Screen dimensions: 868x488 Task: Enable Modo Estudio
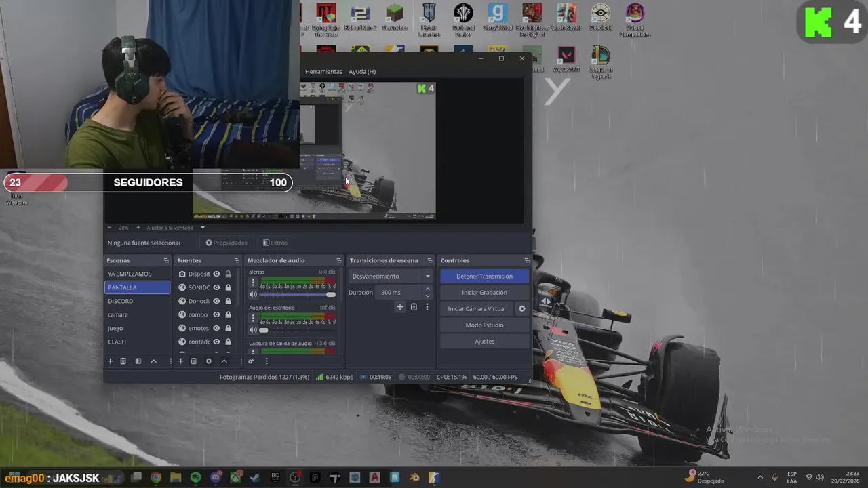pyautogui.click(x=484, y=325)
